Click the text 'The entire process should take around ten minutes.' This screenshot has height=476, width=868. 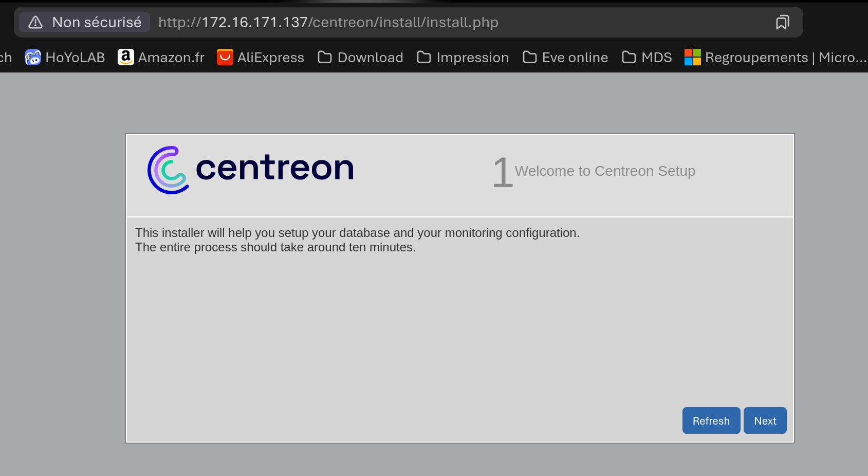tap(275, 247)
